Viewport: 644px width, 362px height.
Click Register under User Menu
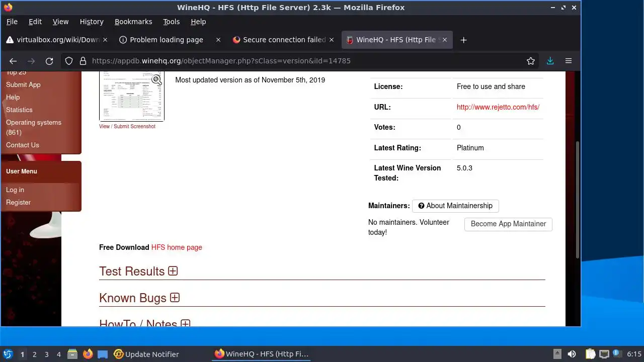coord(18,202)
